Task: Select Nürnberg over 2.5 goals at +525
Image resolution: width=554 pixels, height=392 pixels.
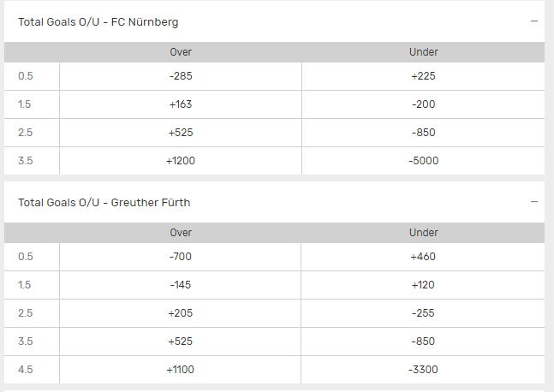Action: point(181,133)
